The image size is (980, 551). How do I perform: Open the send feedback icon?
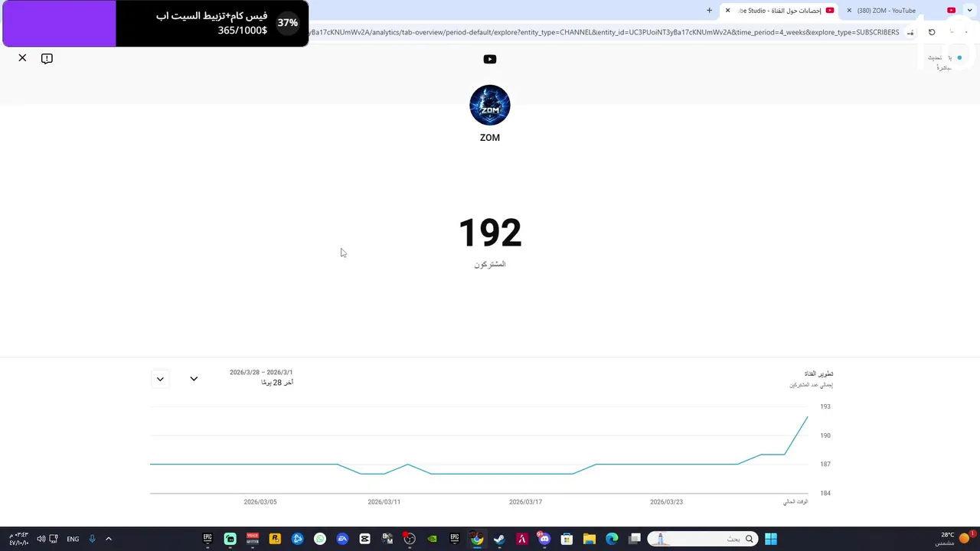pos(47,58)
